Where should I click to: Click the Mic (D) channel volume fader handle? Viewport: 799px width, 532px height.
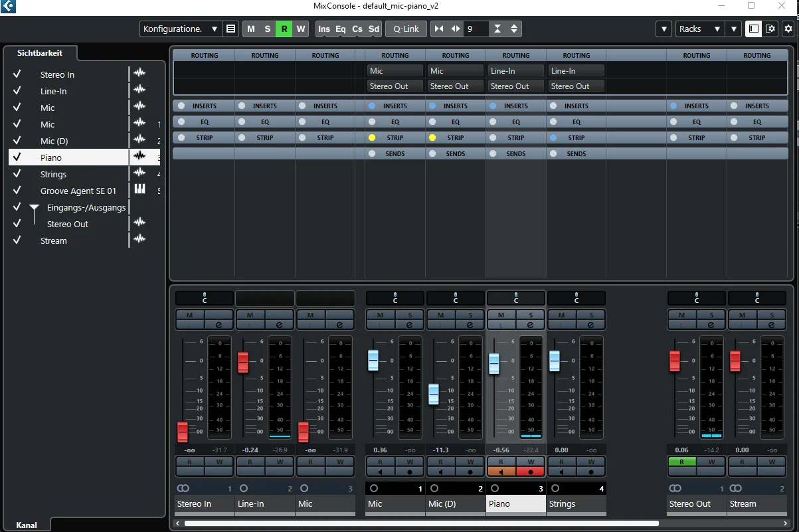(x=434, y=394)
